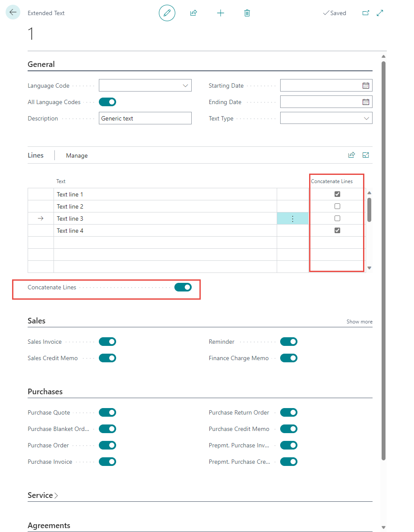Click the expand to full screen icon
Viewport: 414px width, 532px height.
pos(380,13)
